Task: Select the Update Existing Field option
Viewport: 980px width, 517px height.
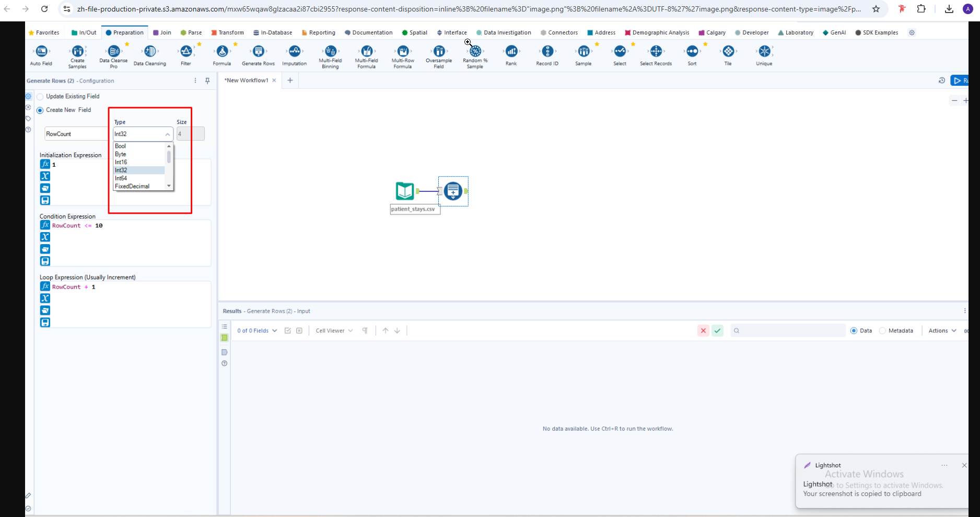Action: click(40, 97)
